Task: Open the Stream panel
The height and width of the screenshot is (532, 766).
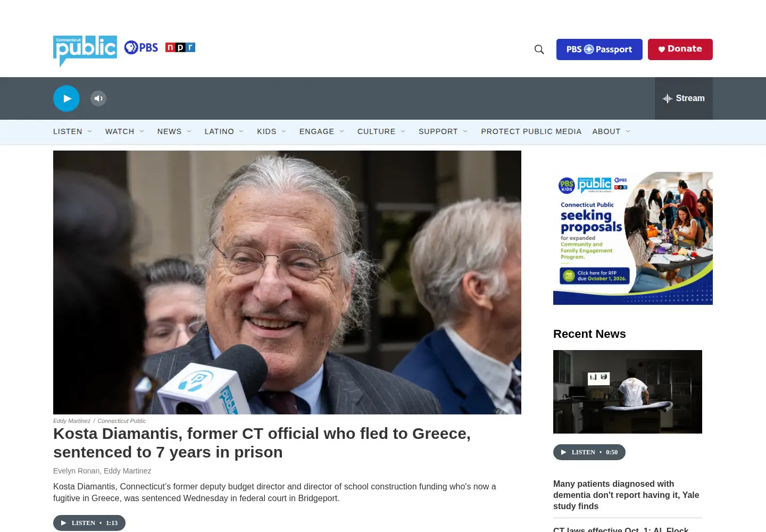Action: pos(684,98)
